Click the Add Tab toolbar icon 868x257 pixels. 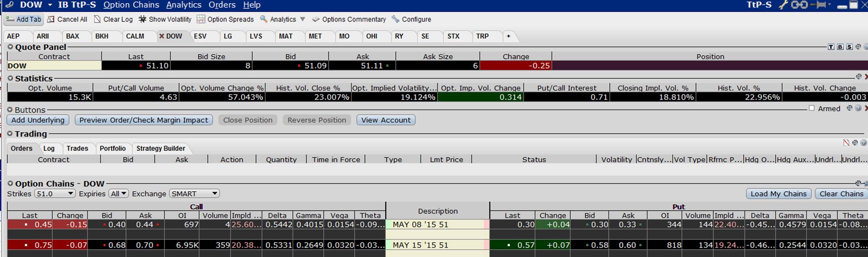pos(10,19)
